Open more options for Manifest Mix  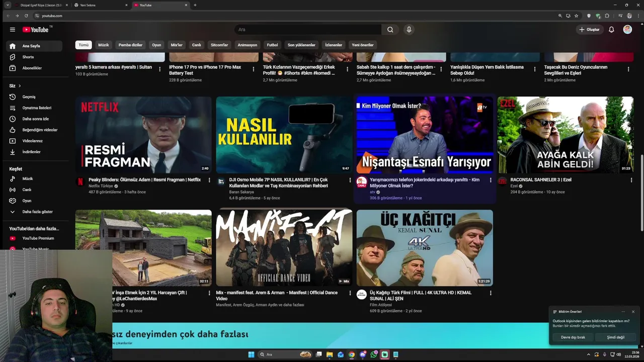[350, 293]
